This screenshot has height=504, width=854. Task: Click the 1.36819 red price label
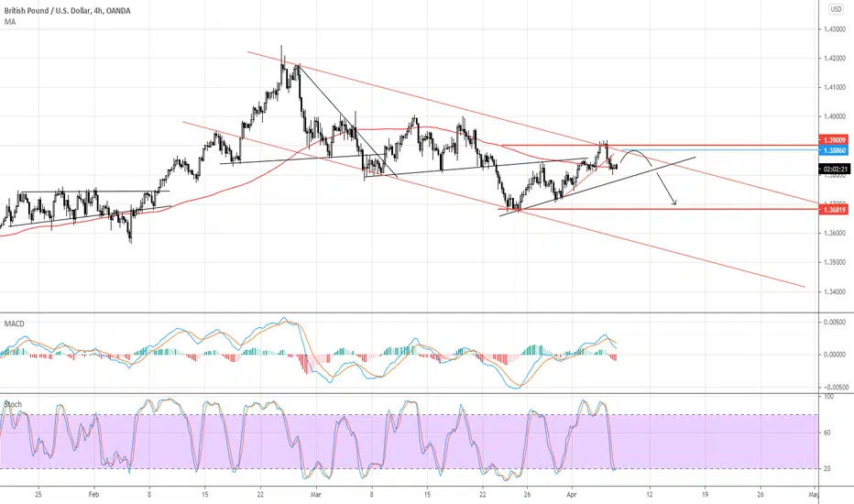pos(834,210)
